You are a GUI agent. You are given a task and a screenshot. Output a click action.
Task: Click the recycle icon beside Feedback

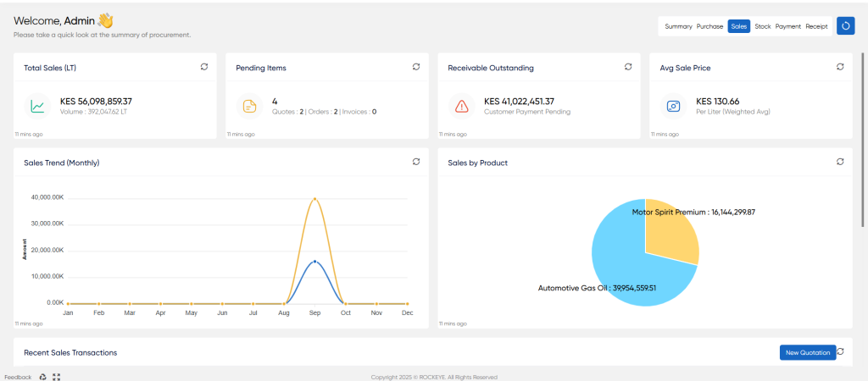pos(43,377)
